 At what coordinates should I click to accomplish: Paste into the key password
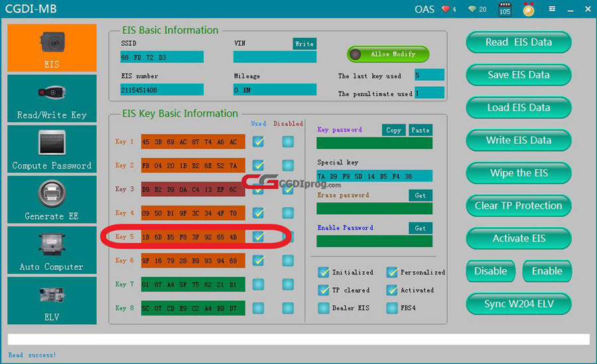coord(421,130)
